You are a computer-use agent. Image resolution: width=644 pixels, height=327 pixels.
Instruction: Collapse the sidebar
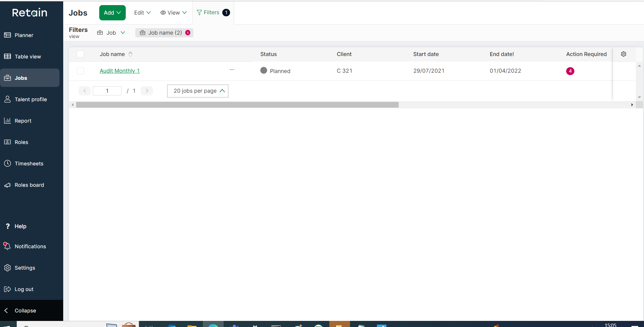(x=25, y=310)
